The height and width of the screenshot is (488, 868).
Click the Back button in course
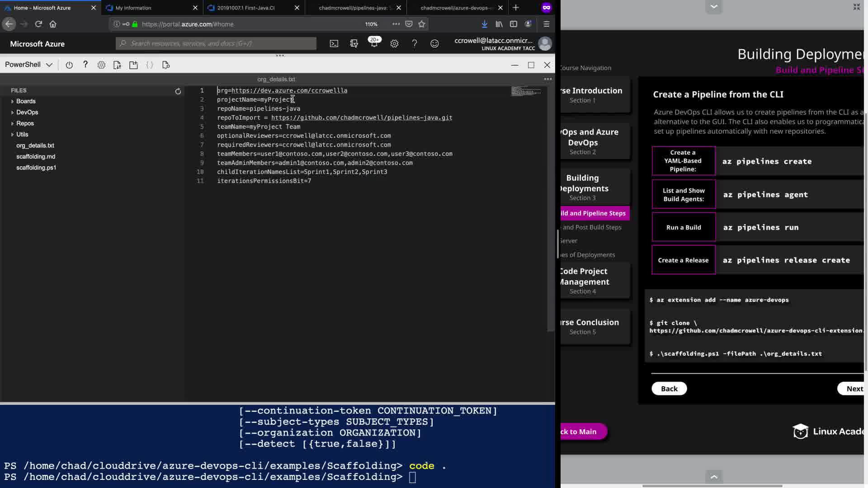[x=669, y=389]
